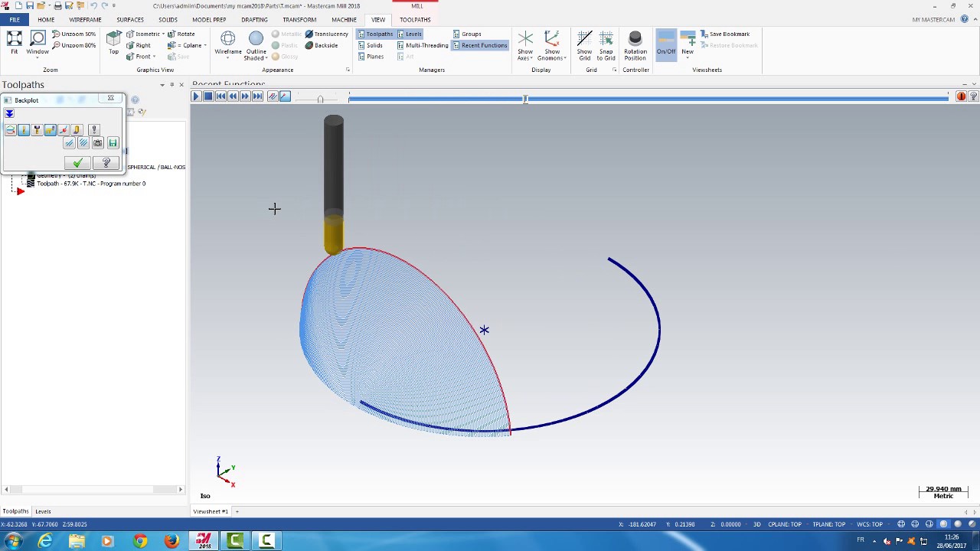This screenshot has width=980, height=551.
Task: Toggle Recent Functions manager
Action: (480, 45)
